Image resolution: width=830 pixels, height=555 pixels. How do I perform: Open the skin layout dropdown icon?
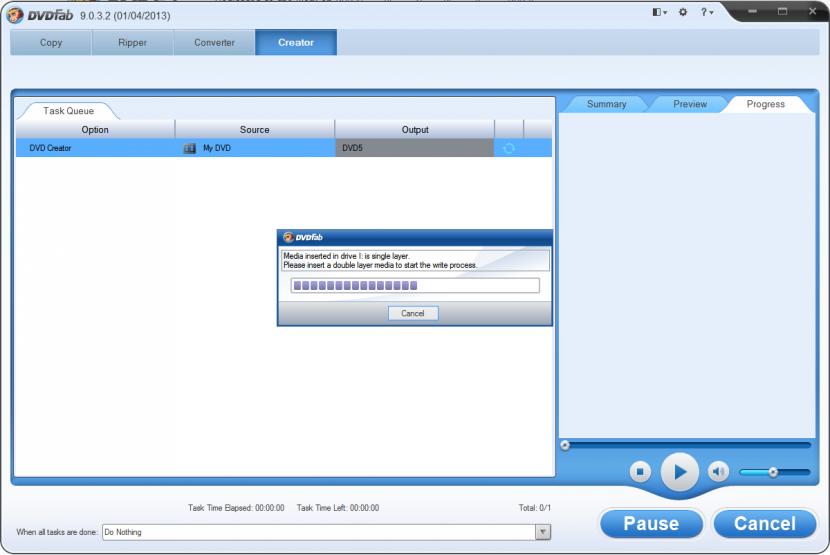click(659, 12)
